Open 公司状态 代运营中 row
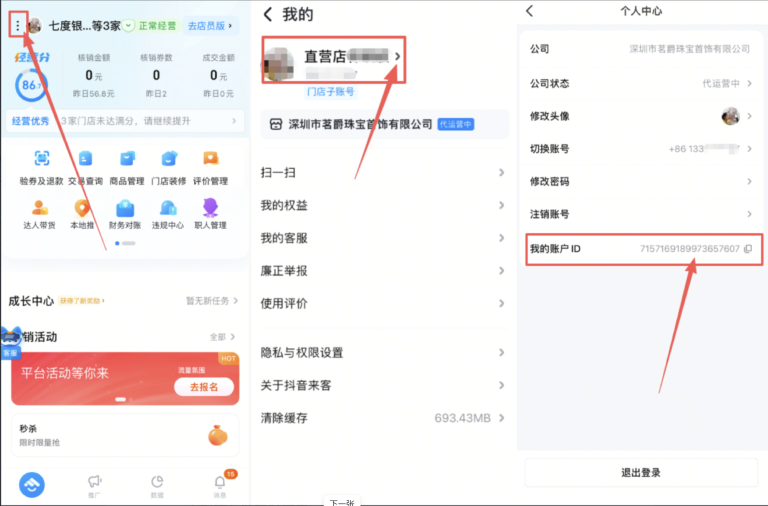The width and height of the screenshot is (768, 506). pos(641,83)
